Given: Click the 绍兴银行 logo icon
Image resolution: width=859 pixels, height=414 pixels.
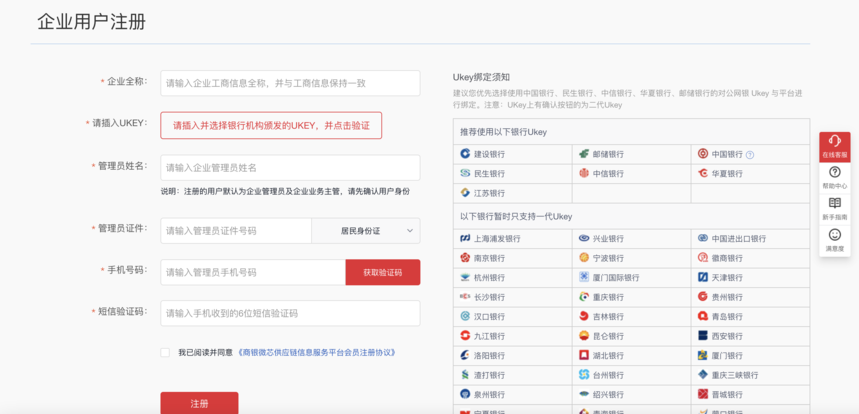Looking at the screenshot, I should (584, 394).
